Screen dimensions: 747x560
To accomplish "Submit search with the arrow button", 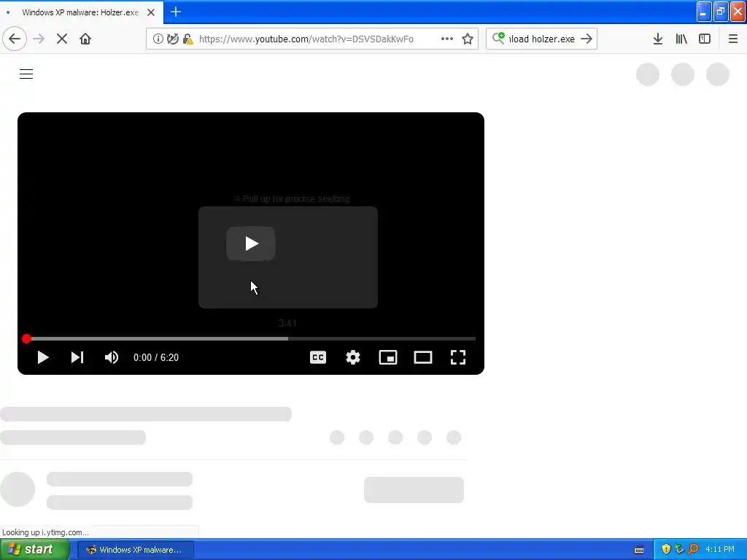I will click(587, 39).
